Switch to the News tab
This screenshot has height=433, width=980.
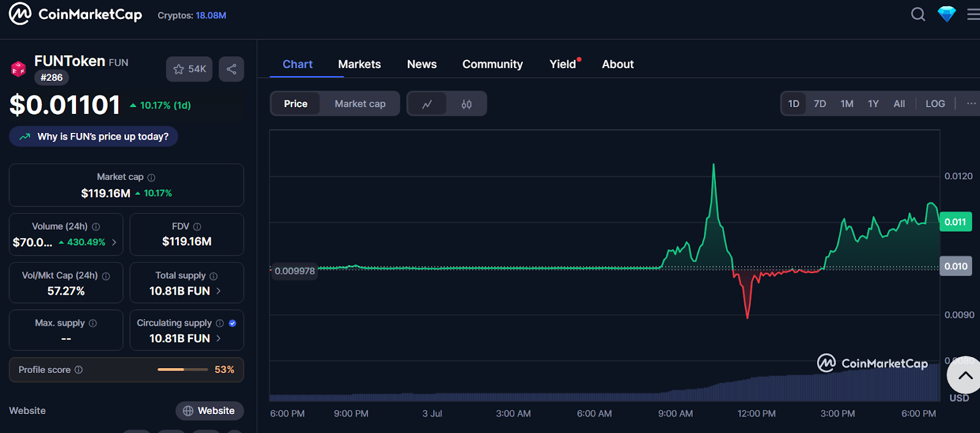pos(421,64)
